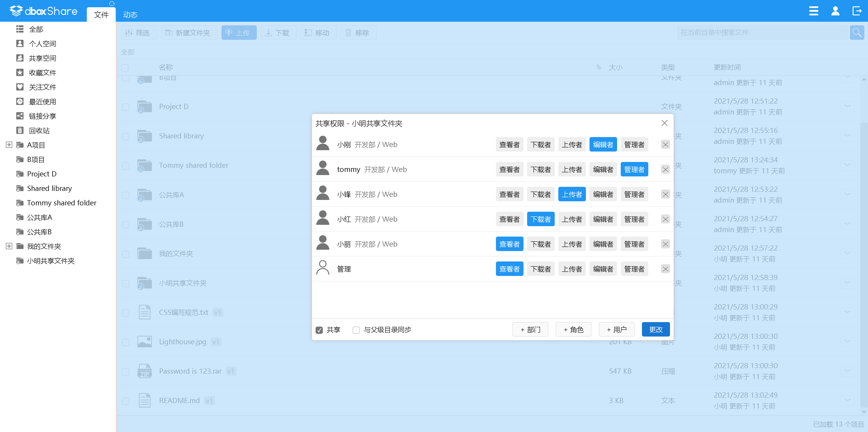The image size is (868, 432).
Task: Check the Lighthouse.jpg row checkbox
Action: [126, 342]
